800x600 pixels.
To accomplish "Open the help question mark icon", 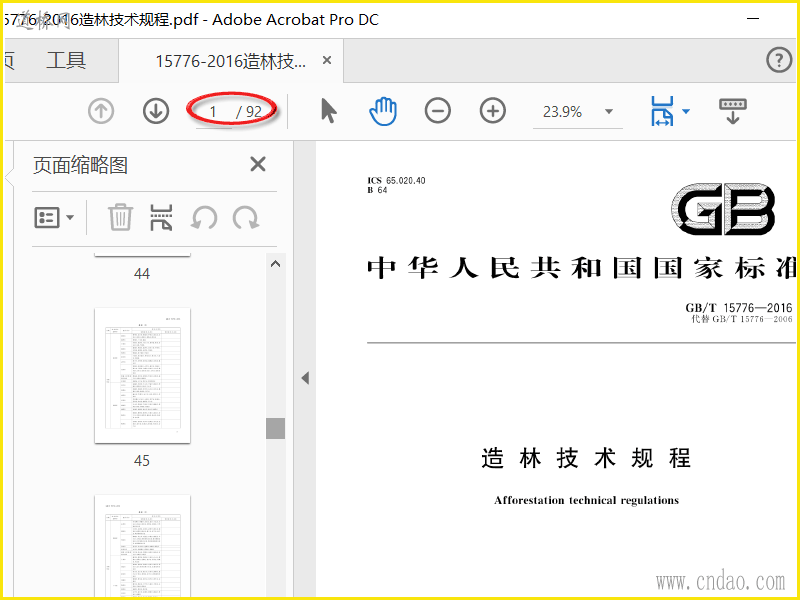I will coord(779,60).
